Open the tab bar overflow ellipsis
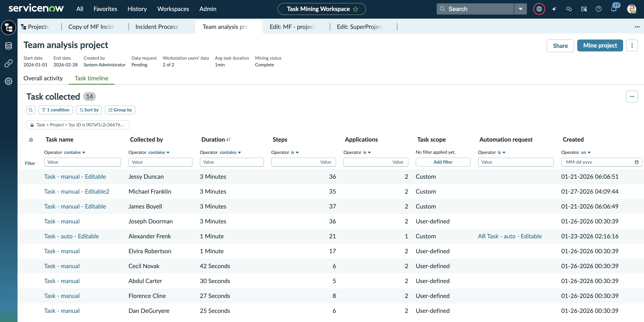 pyautogui.click(x=637, y=27)
